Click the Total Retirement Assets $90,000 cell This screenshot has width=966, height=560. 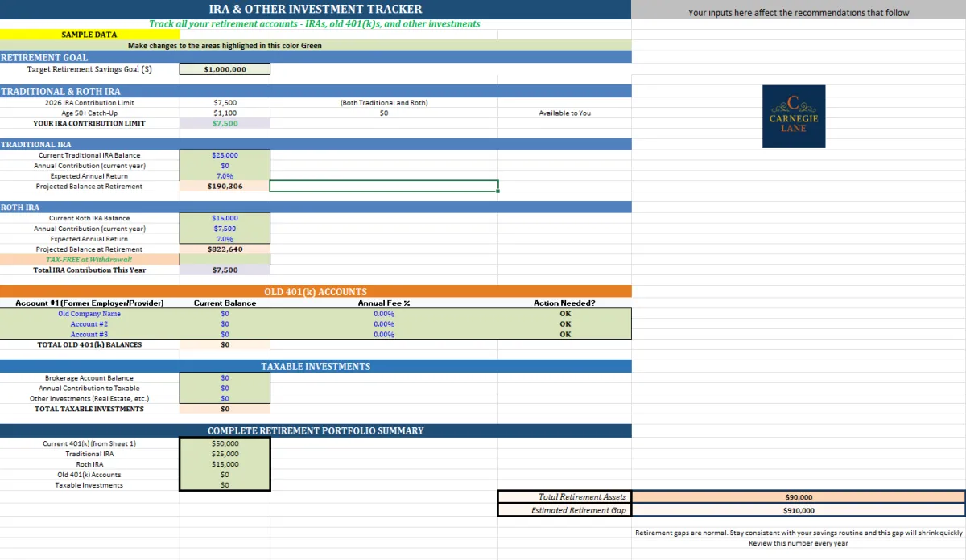799,497
